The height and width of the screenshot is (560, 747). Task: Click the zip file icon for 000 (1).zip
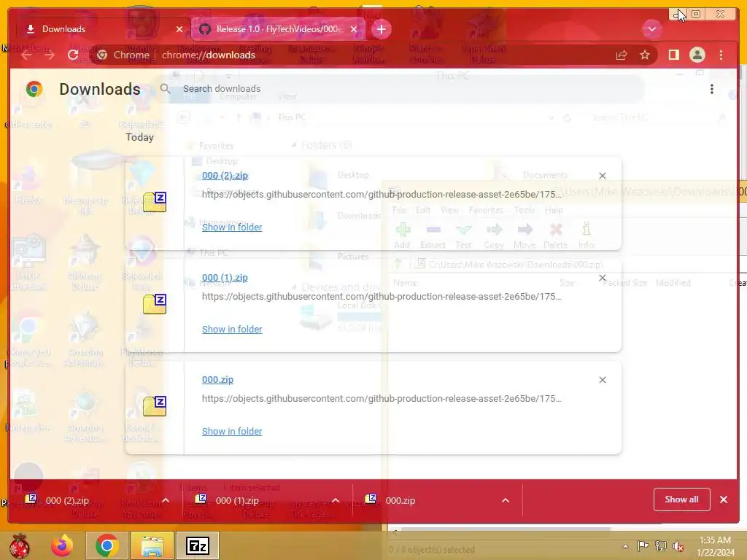point(155,304)
